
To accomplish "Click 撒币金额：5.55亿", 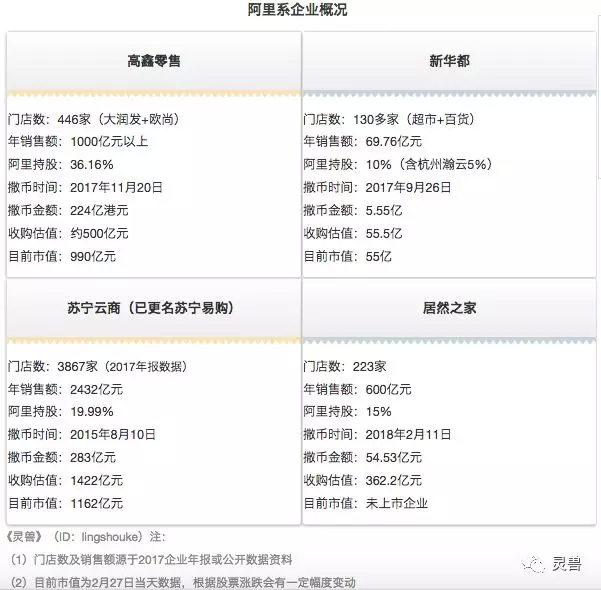I will [x=353, y=211].
